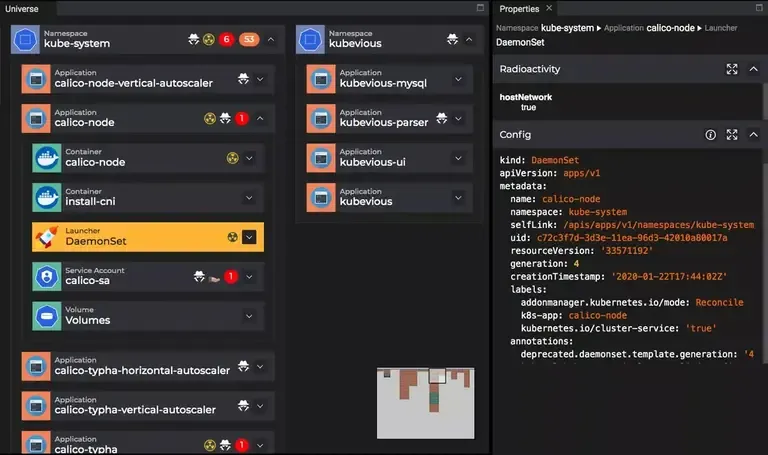The width and height of the screenshot is (768, 455).
Task: Click the fullscreen icon in Radioactivity panel
Action: pyautogui.click(x=732, y=69)
